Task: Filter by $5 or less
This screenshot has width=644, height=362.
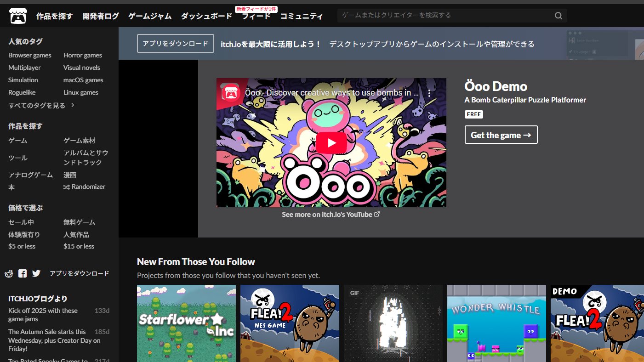Action: pos(22,247)
